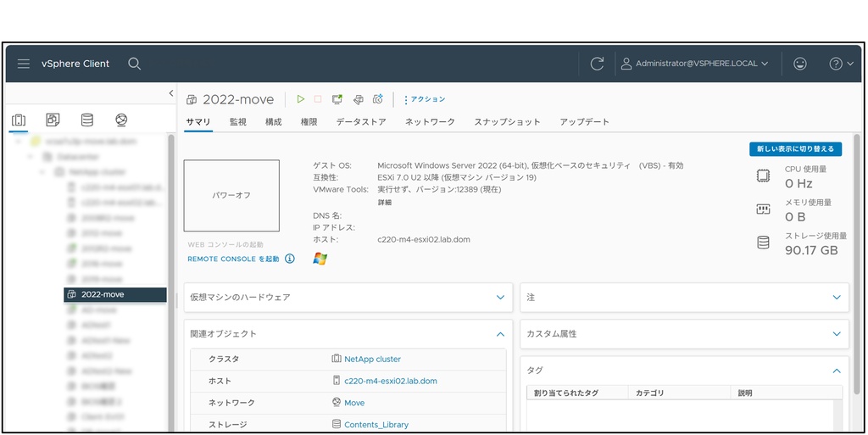Click 新しい表示に切り替える button
868x435 pixels.
tap(795, 149)
